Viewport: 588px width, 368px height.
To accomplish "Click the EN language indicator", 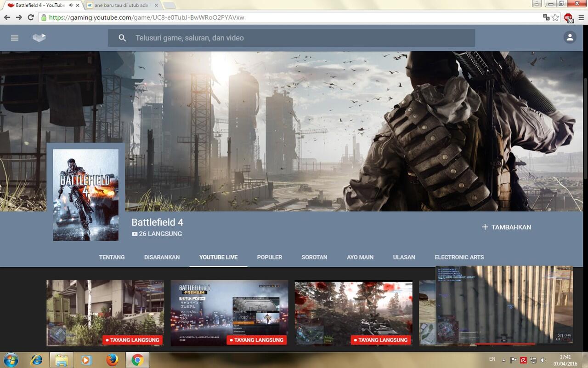I will coord(492,359).
